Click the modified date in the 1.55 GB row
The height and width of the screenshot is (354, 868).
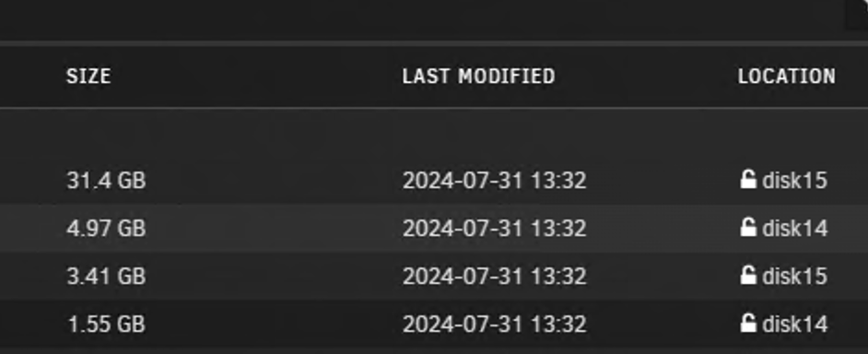(494, 324)
